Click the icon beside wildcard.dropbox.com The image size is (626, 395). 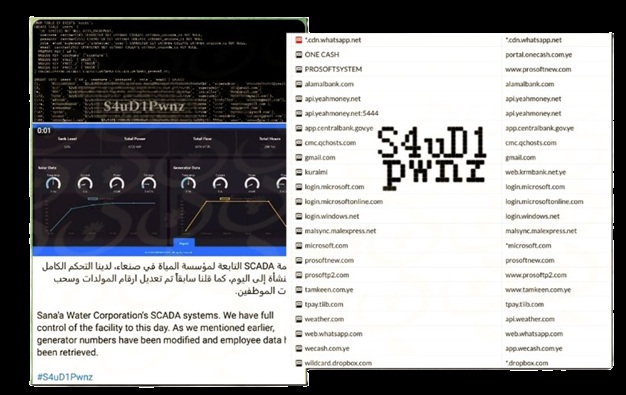coord(299,363)
